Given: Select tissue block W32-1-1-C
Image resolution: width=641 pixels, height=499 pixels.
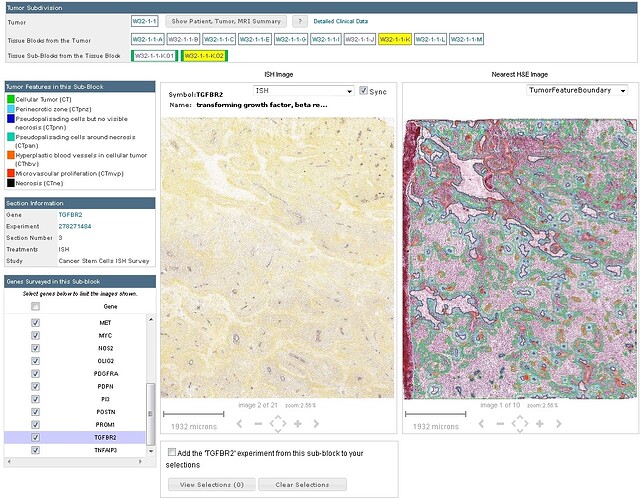Looking at the screenshot, I should (219, 39).
